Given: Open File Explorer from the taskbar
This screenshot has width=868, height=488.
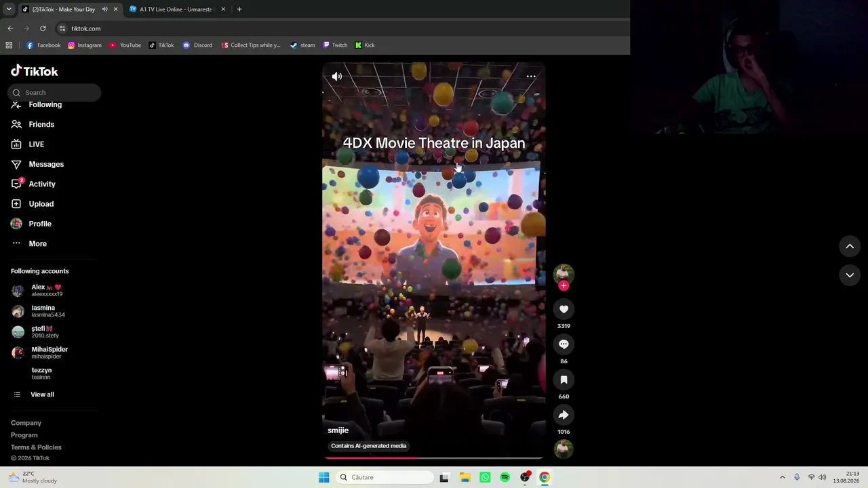Looking at the screenshot, I should click(465, 477).
